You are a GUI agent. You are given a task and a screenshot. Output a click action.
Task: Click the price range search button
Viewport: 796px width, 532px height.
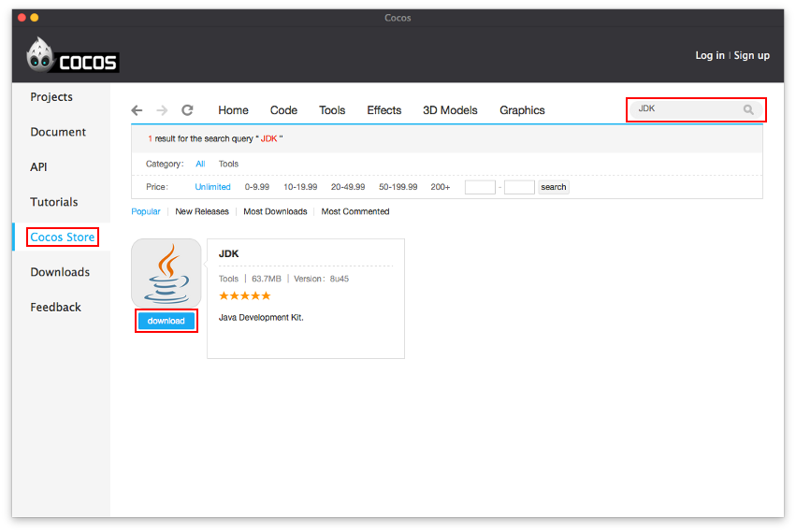point(554,187)
